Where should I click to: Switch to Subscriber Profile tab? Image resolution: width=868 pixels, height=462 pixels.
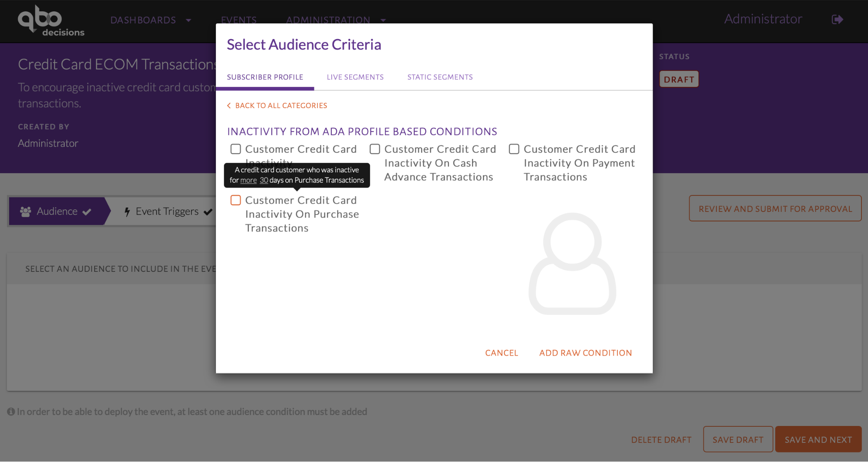pyautogui.click(x=265, y=77)
